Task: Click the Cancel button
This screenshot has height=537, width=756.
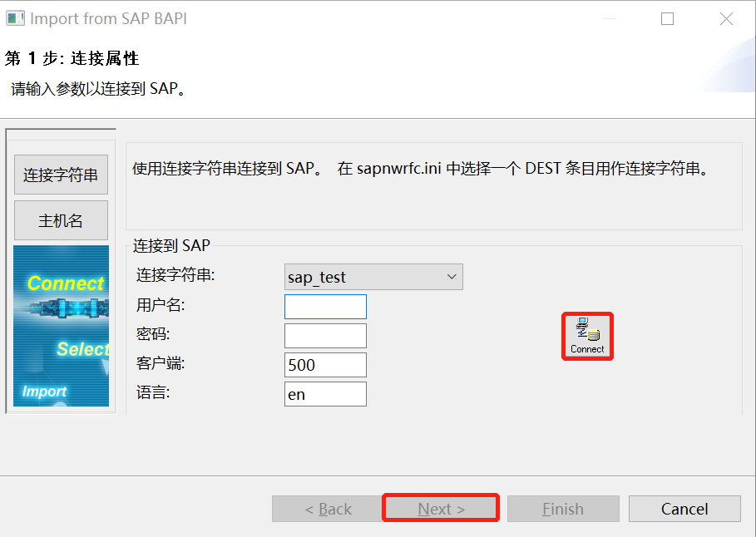Action: pyautogui.click(x=684, y=508)
